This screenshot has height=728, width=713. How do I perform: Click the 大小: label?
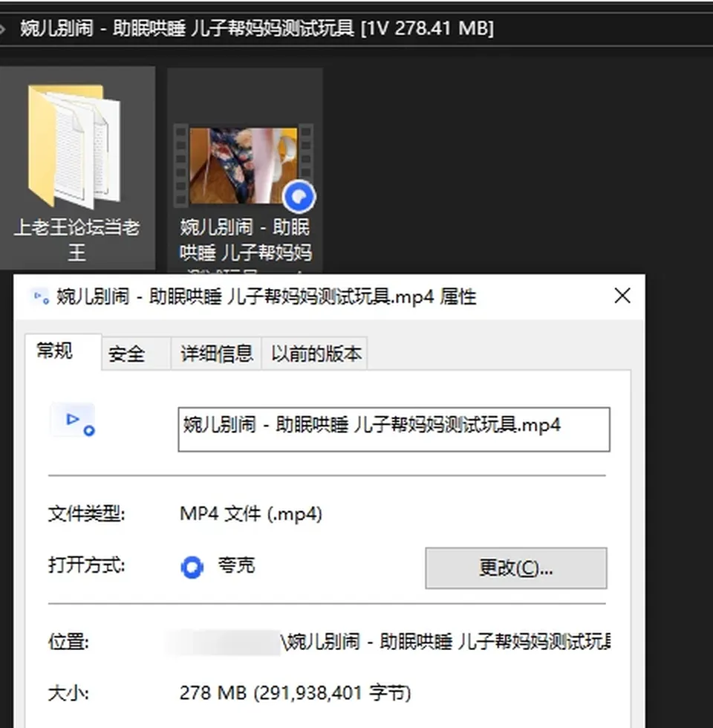coord(68,694)
